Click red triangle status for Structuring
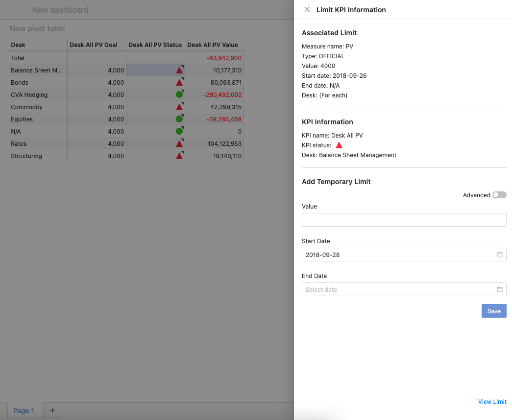This screenshot has height=420, width=512. tap(179, 156)
